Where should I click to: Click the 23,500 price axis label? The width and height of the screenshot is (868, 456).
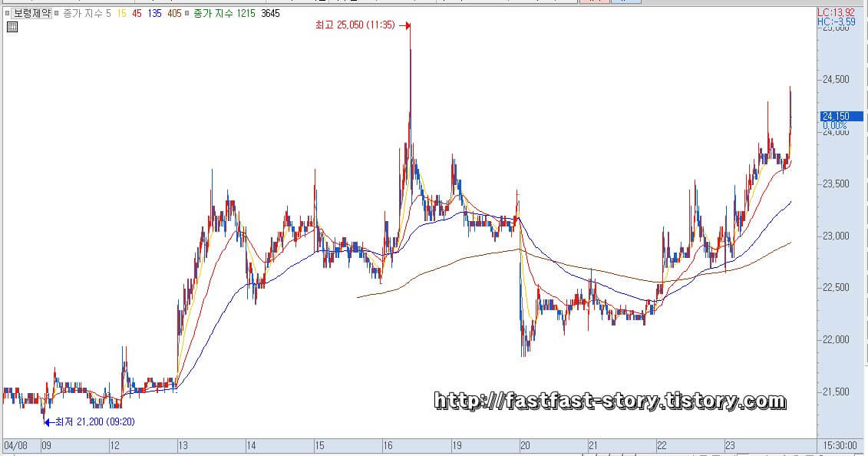pos(835,183)
